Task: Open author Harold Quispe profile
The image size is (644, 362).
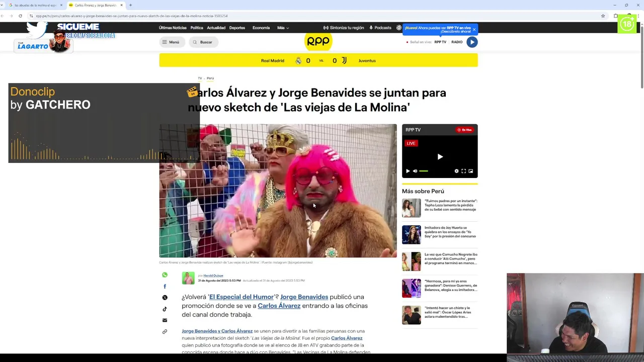Action: click(213, 276)
